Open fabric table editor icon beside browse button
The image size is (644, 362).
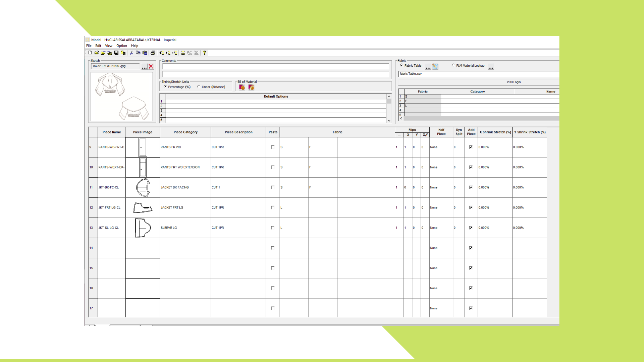click(x=435, y=66)
